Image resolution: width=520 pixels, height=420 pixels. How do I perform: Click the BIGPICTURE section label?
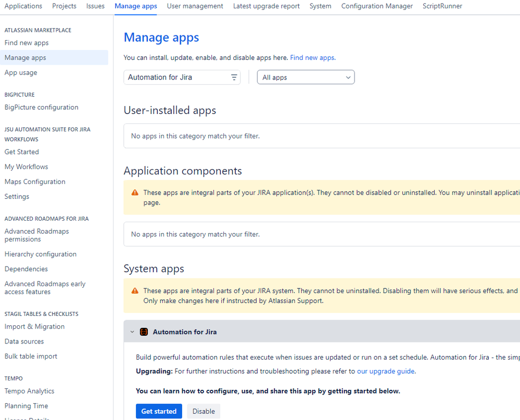coord(20,95)
